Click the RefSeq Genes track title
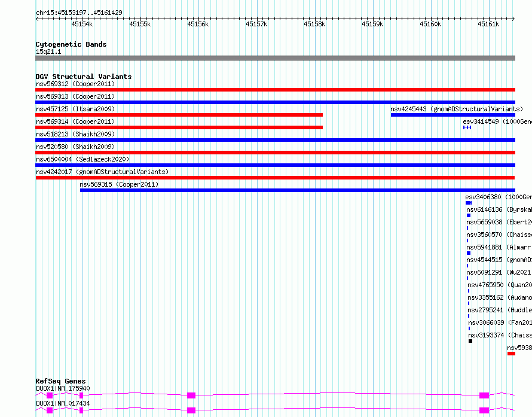 coord(61,381)
